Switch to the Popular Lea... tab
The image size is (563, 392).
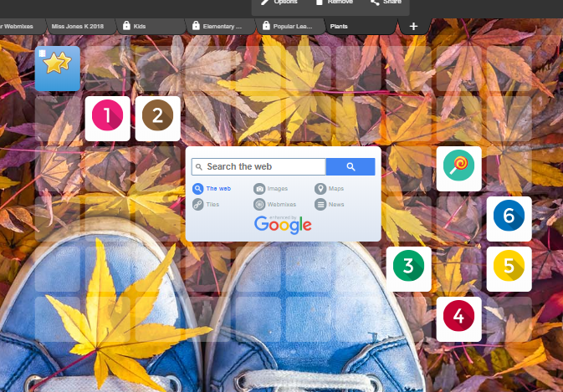click(290, 27)
